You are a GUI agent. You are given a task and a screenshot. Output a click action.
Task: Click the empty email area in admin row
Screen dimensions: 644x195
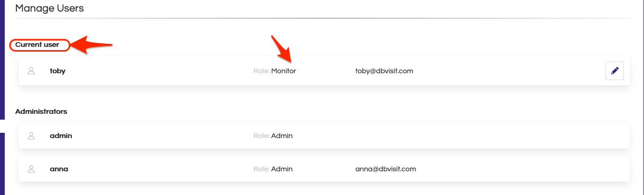(386, 135)
